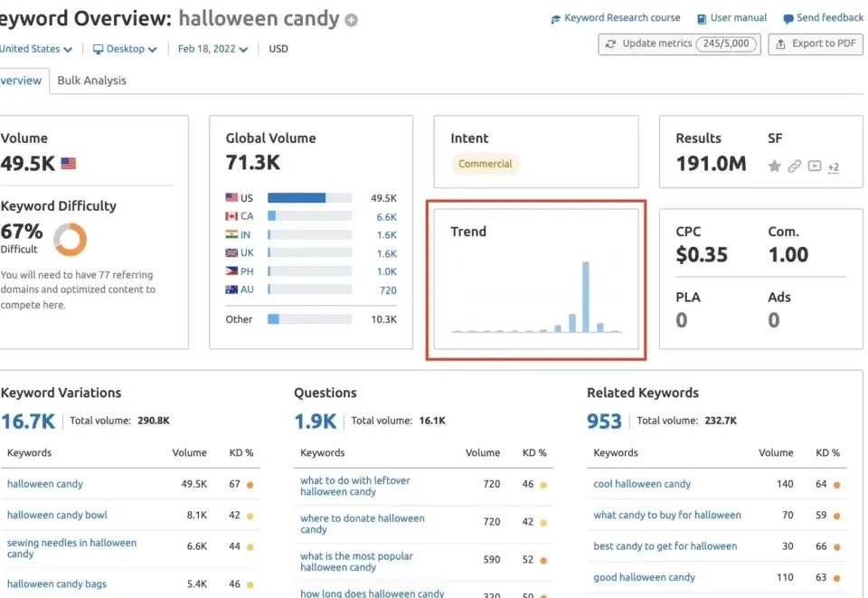868x598 pixels.
Task: Click the US row in Global Volume
Action: click(311, 197)
